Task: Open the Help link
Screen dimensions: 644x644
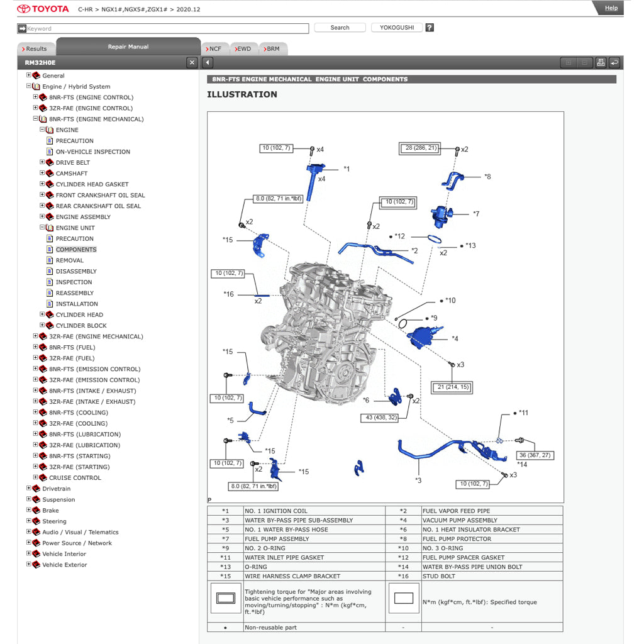Action: coord(611,8)
